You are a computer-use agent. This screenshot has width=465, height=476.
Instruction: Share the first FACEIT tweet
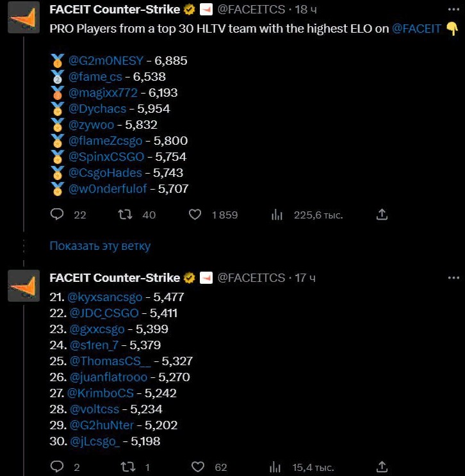click(x=382, y=215)
